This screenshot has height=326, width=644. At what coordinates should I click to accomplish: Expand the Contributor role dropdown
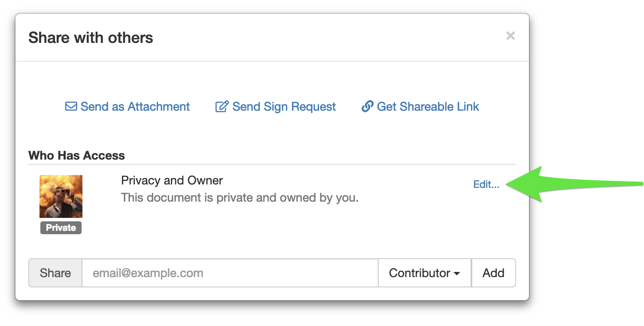[x=424, y=273]
